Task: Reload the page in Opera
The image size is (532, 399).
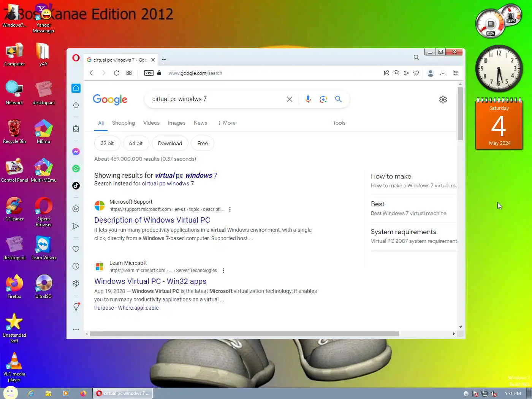Action: pyautogui.click(x=116, y=73)
